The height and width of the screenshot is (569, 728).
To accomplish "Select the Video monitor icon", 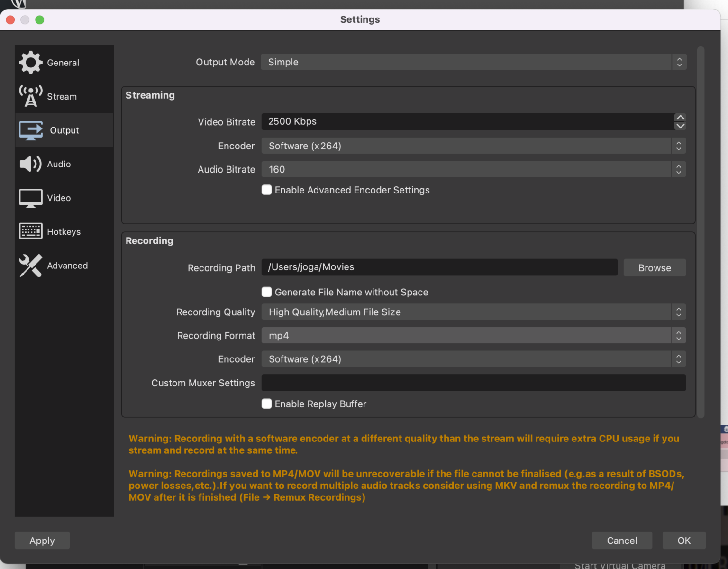I will click(31, 198).
